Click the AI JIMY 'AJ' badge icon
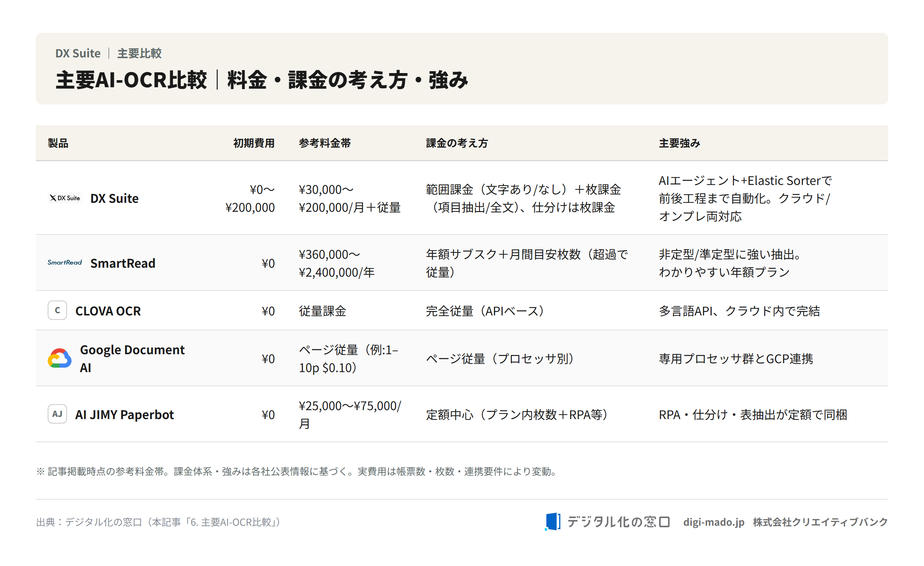This screenshot has height=566, width=924. click(x=57, y=414)
